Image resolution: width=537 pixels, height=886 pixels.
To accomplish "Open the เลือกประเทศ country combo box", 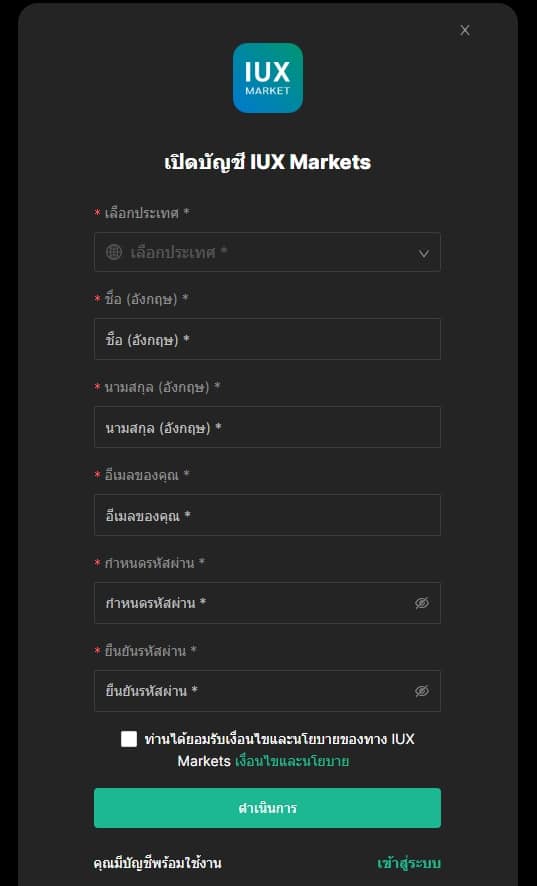I will [x=267, y=252].
